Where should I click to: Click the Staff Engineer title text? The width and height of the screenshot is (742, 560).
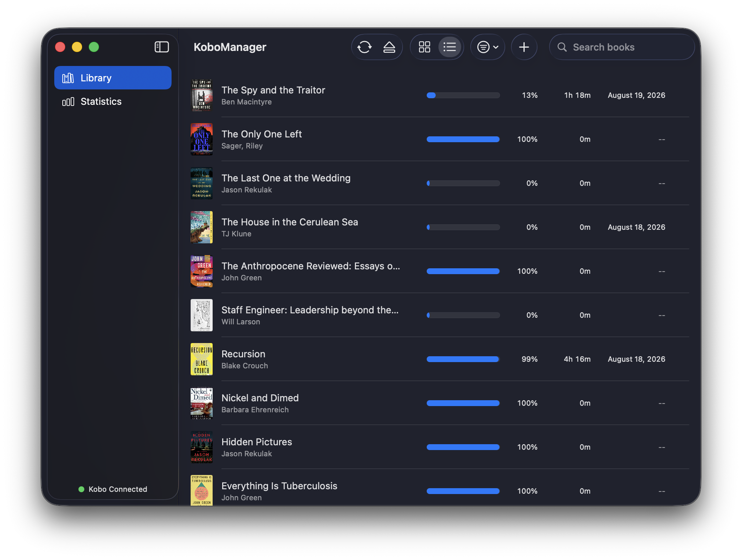click(310, 310)
